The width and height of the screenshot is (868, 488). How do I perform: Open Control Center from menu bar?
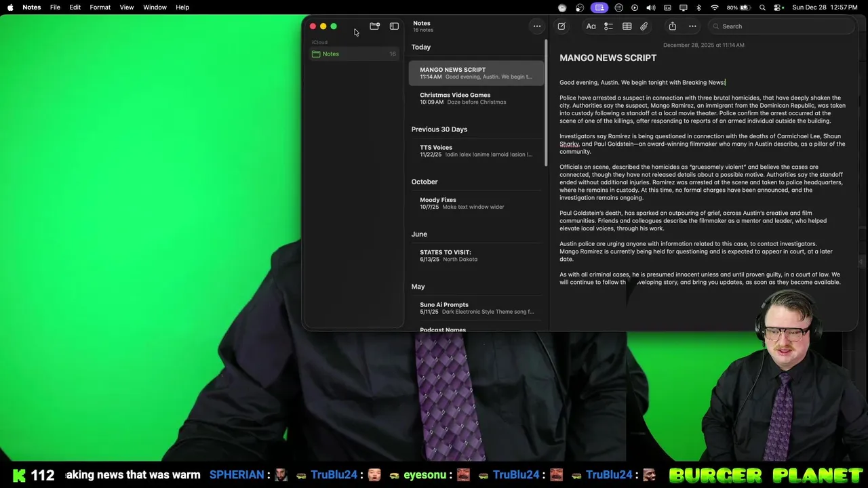tap(778, 7)
